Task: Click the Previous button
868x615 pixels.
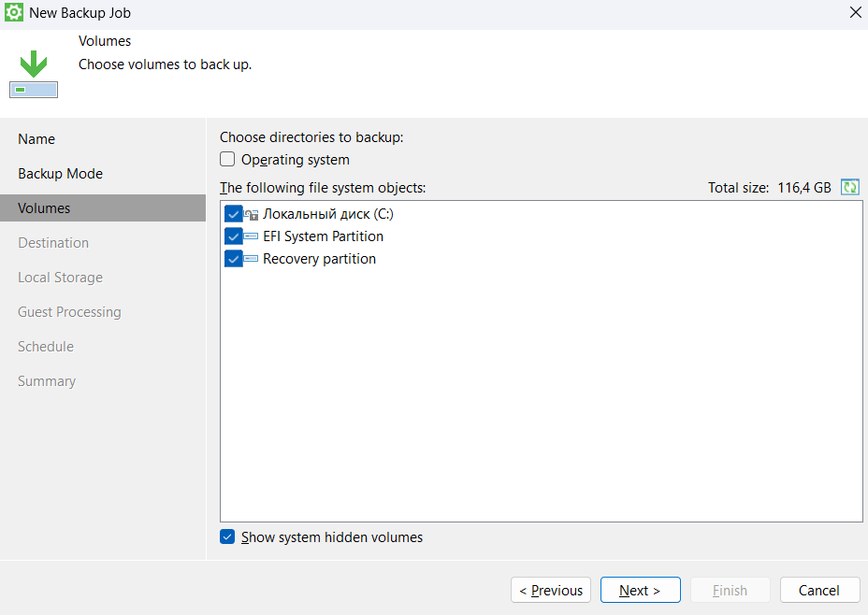Action: 551,590
